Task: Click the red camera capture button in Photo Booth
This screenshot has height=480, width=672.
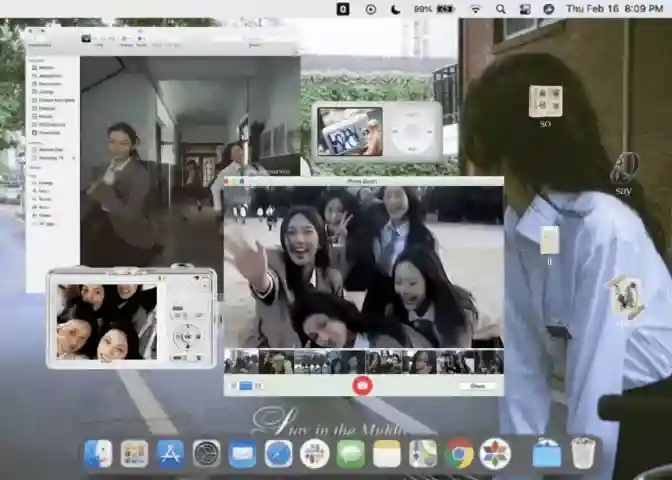Action: coord(362,385)
